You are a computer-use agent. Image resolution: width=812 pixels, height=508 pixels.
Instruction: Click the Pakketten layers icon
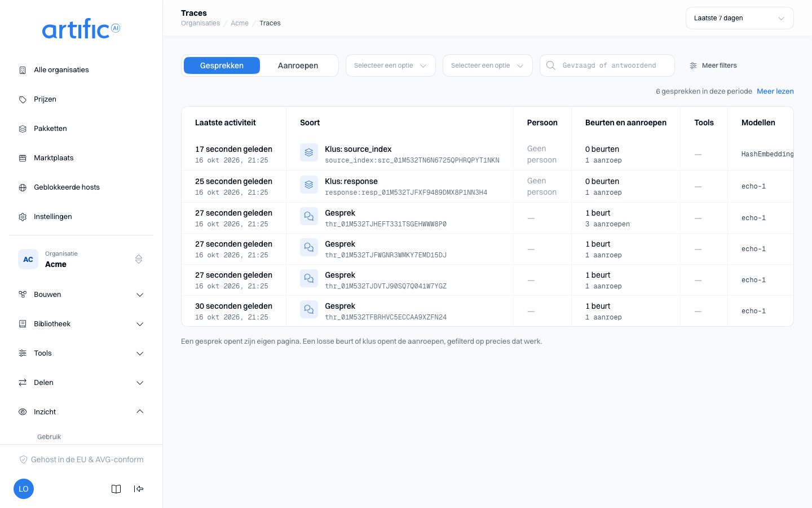tap(23, 129)
